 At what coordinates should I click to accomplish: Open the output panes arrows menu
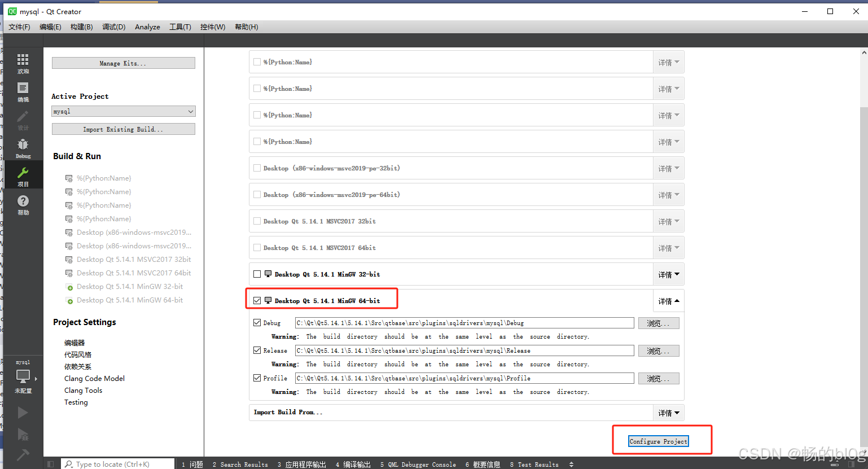tap(571, 464)
